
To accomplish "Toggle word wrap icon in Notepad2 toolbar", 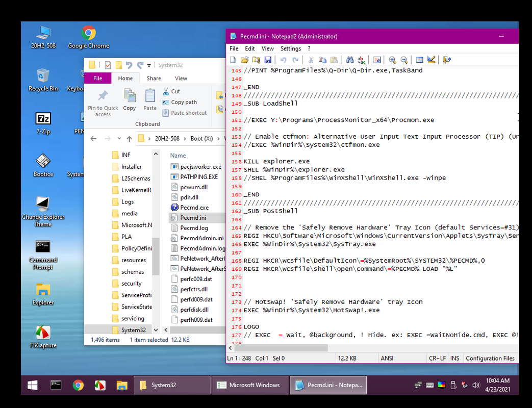I will [377, 60].
